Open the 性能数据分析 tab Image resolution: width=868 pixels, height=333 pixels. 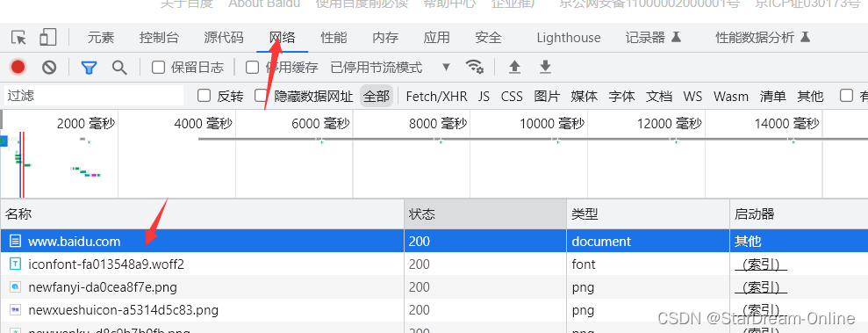point(763,38)
